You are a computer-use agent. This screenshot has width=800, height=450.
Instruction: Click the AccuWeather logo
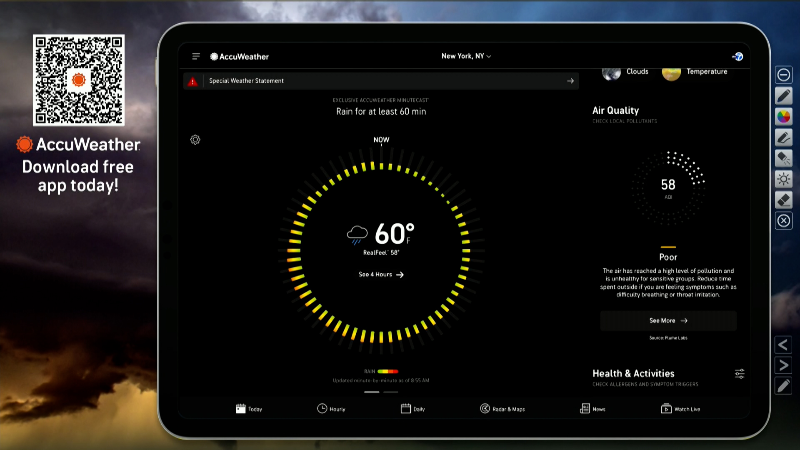click(x=239, y=57)
